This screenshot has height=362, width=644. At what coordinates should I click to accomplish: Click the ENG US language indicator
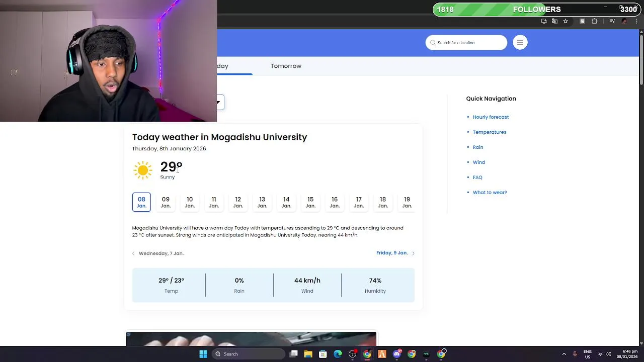pos(588,354)
